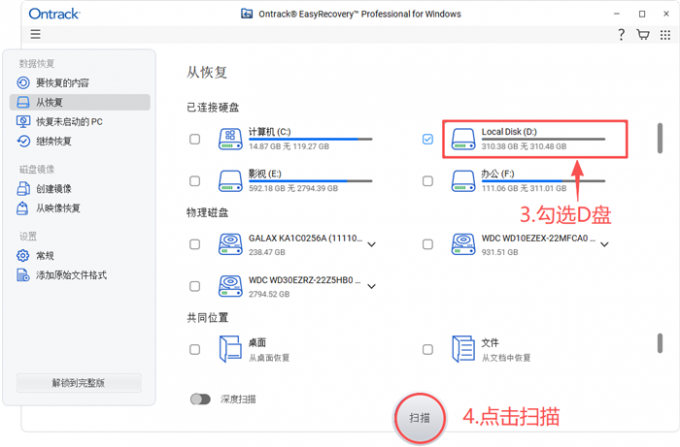680x447 pixels.
Task: Check the 文件 location checkbox
Action: tap(428, 349)
